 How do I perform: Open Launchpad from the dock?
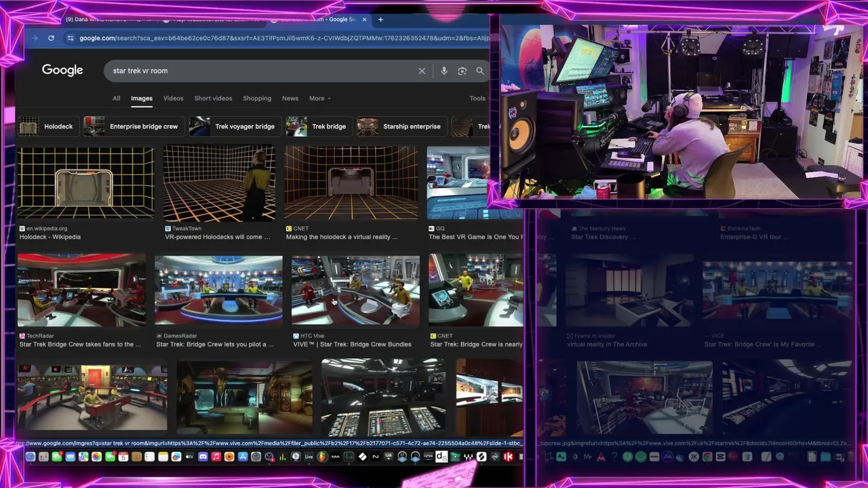(x=44, y=457)
